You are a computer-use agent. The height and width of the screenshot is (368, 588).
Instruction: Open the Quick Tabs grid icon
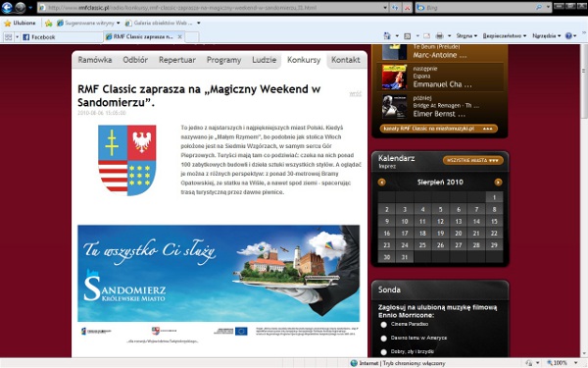(8, 37)
